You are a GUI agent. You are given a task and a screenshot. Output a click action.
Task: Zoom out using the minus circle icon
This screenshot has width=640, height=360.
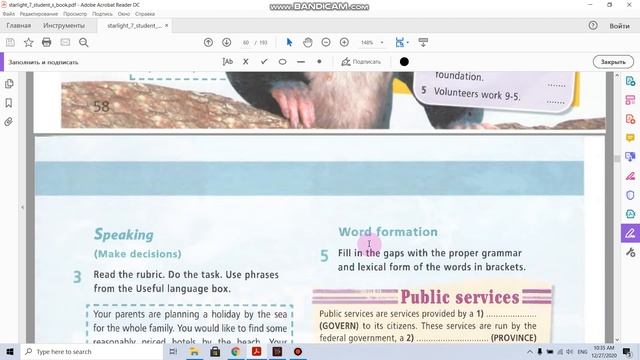coord(326,42)
